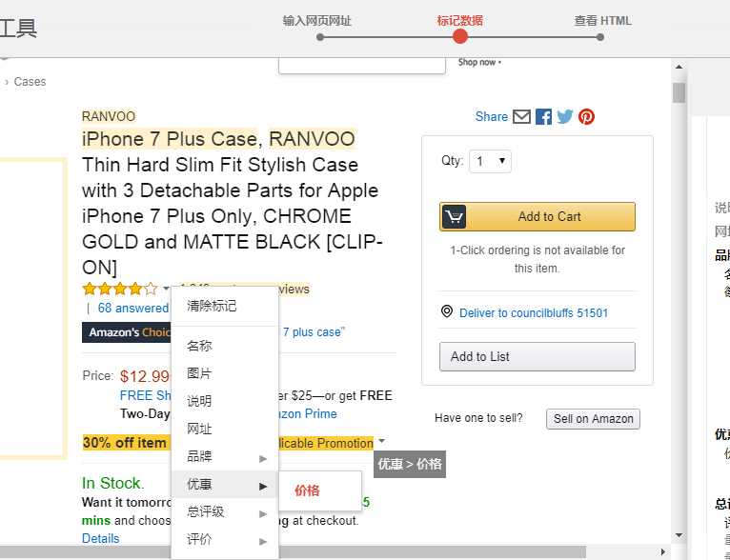The height and width of the screenshot is (560, 730).
Task: Click the Sell on Amazon button
Action: pos(593,419)
